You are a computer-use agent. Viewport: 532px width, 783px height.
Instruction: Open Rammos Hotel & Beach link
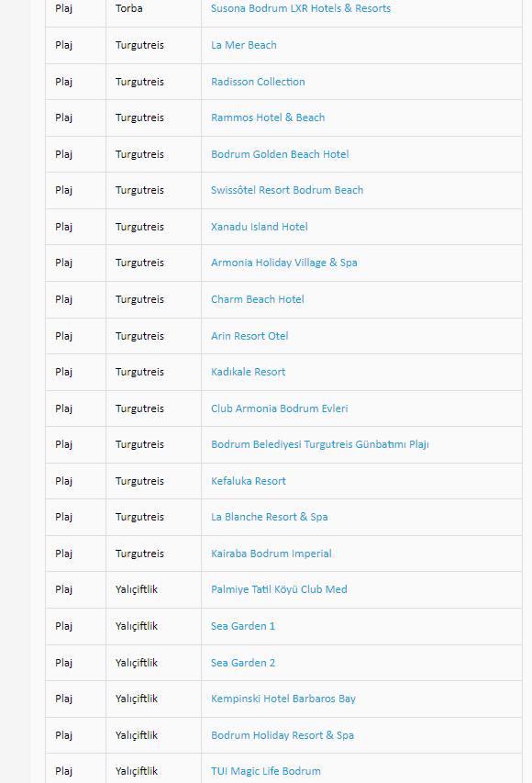coord(268,117)
